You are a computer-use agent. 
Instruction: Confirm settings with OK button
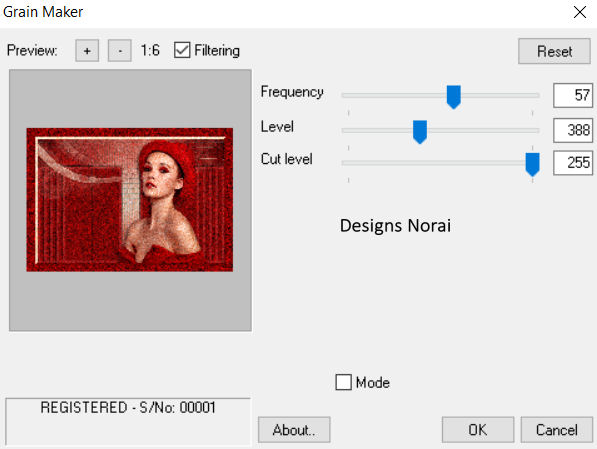coord(478,430)
